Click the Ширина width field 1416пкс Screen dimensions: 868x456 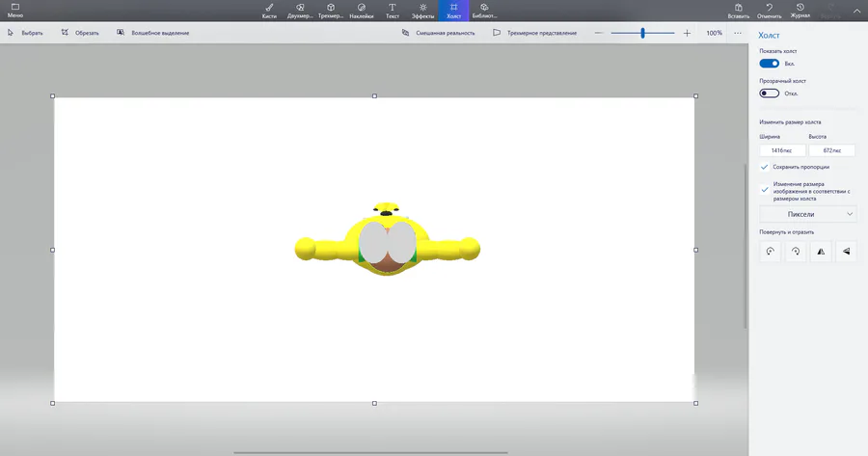coord(781,150)
